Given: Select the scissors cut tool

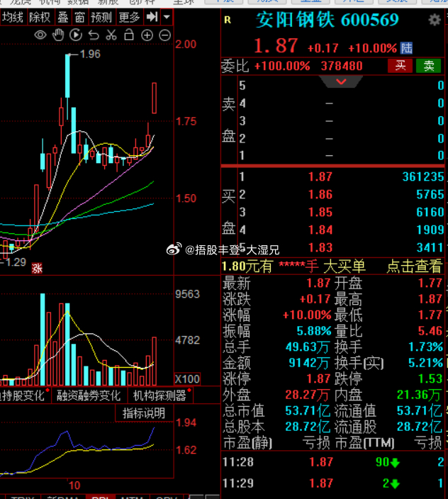Looking at the screenshot, I should 111,35.
